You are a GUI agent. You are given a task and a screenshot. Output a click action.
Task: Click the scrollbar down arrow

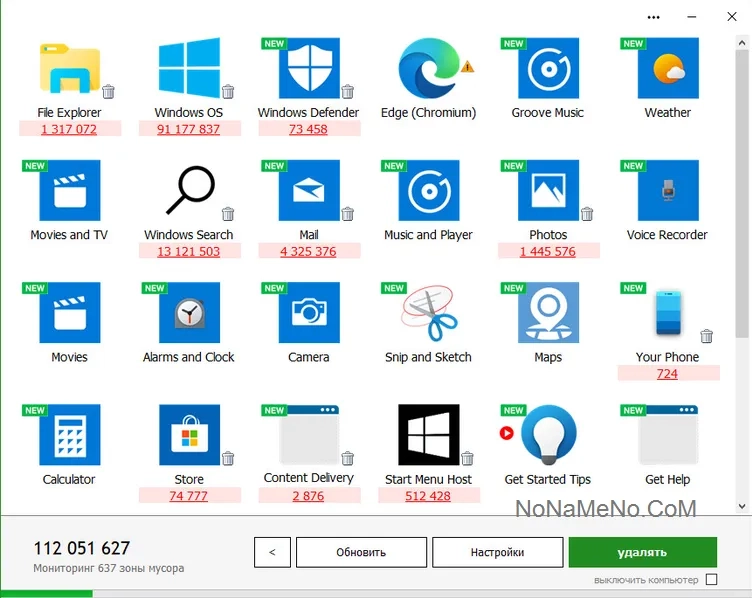742,506
